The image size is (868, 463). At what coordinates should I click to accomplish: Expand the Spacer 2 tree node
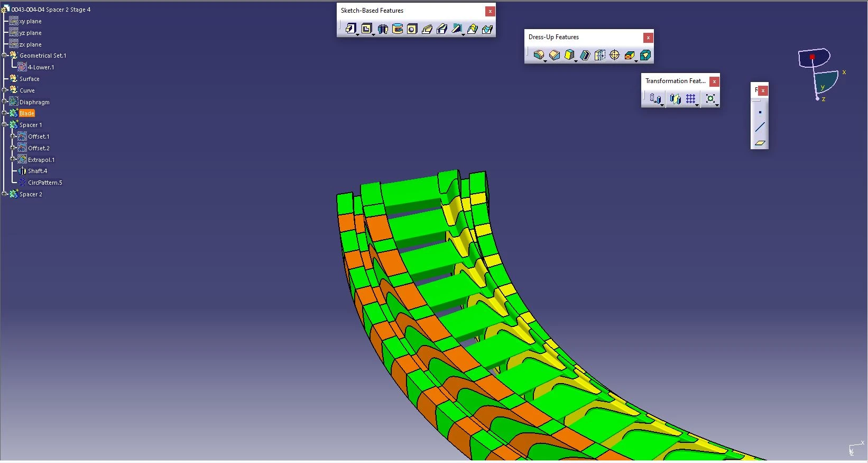click(4, 194)
